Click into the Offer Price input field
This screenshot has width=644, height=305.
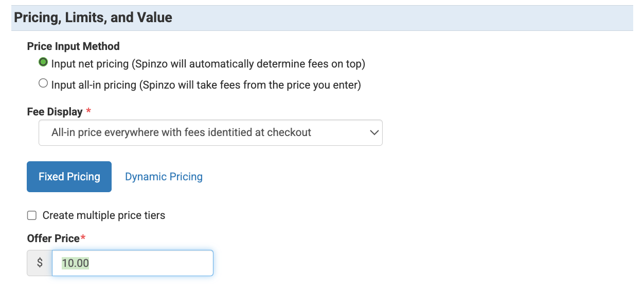pyautogui.click(x=149, y=263)
